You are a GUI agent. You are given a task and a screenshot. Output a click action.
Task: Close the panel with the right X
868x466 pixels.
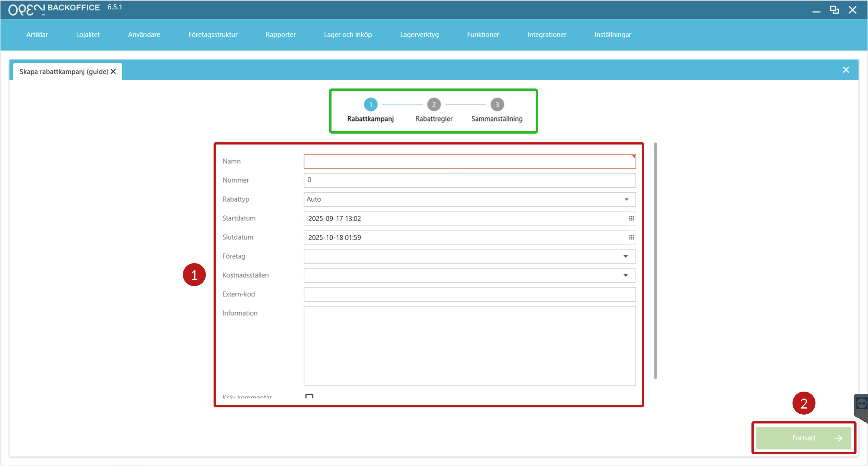[x=846, y=70]
